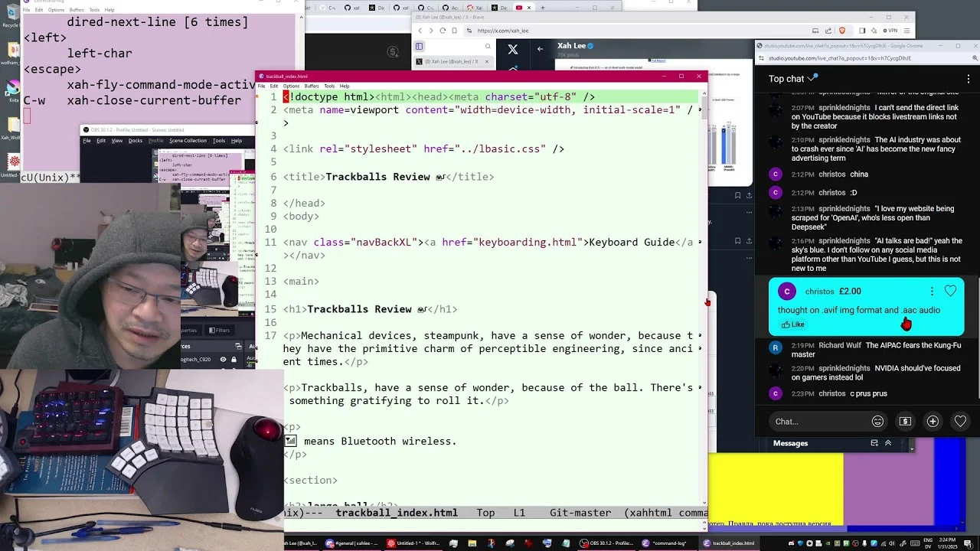Reload the x.com page in Brave

(x=443, y=31)
